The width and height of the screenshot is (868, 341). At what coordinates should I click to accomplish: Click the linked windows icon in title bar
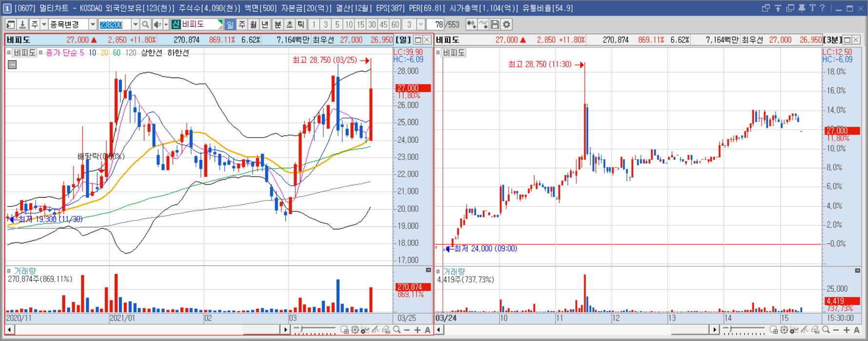click(766, 8)
